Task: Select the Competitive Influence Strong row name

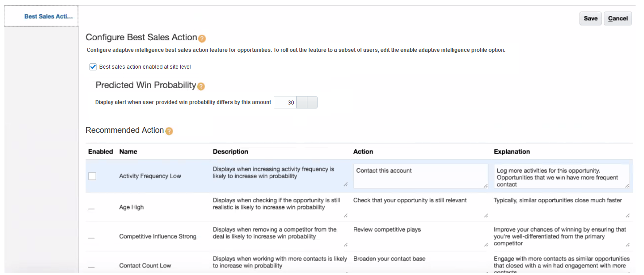Action: [x=158, y=236]
